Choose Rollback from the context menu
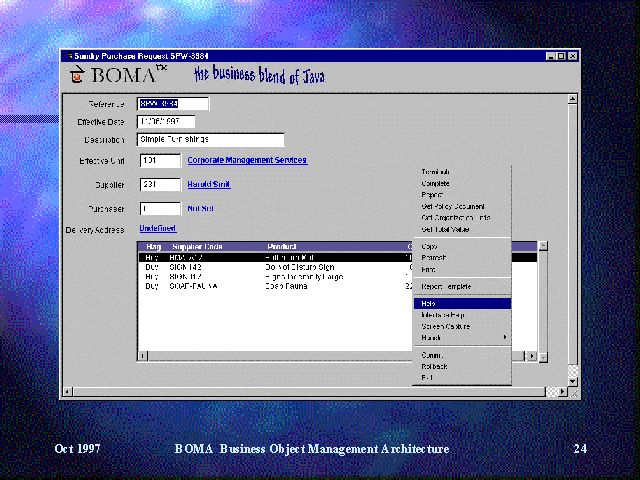Viewport: 640px width, 480px height. click(435, 366)
